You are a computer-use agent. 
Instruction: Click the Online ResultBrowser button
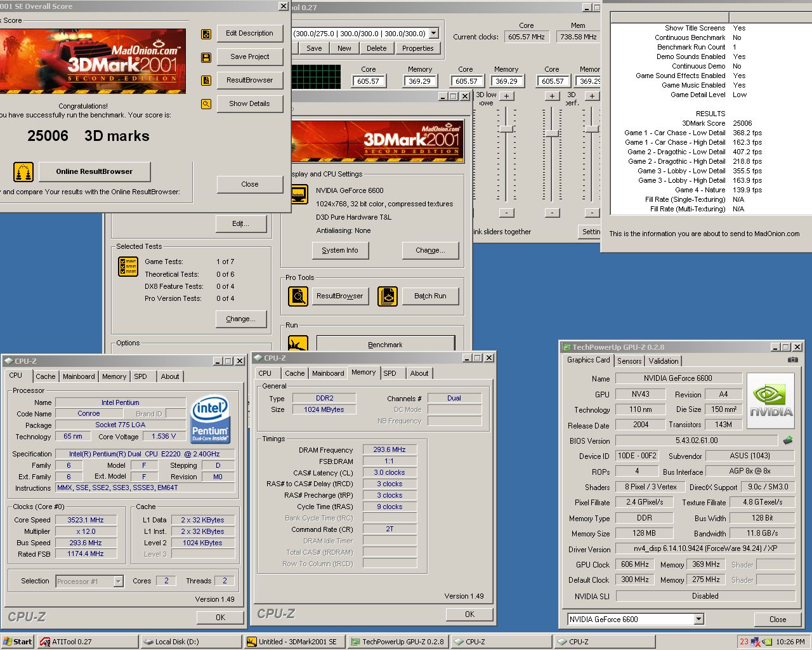point(95,171)
